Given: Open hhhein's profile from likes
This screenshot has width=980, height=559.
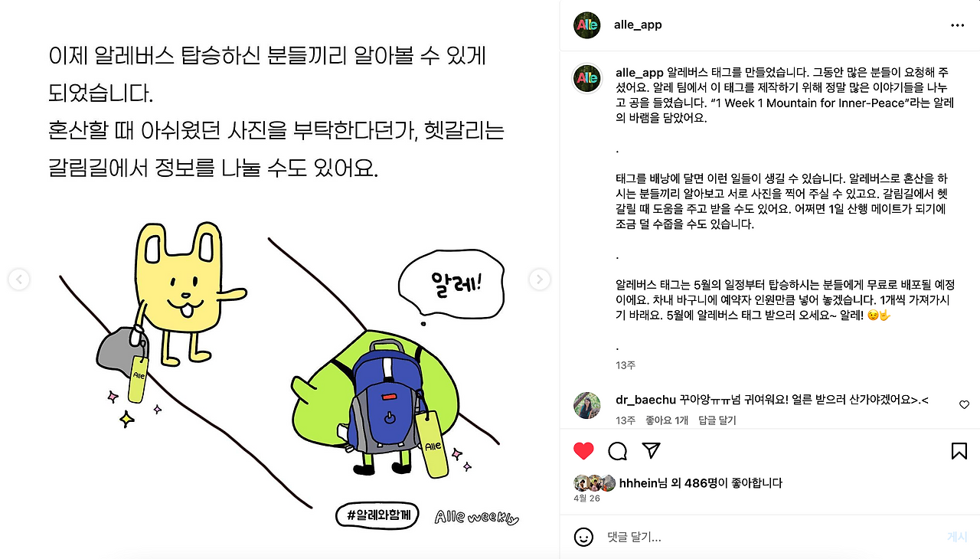Looking at the screenshot, I should (x=638, y=483).
